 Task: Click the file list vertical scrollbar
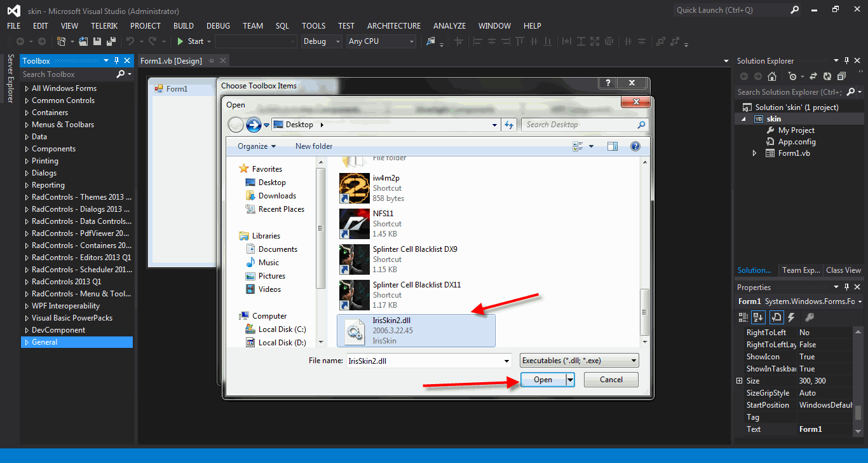pos(644,312)
